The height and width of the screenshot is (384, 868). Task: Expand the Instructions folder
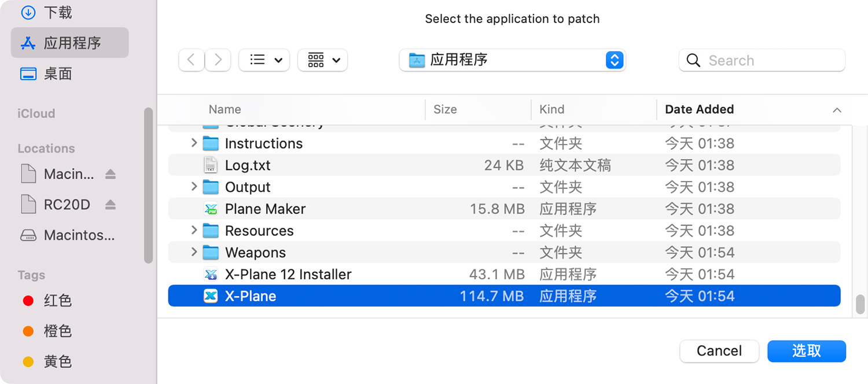coord(194,143)
